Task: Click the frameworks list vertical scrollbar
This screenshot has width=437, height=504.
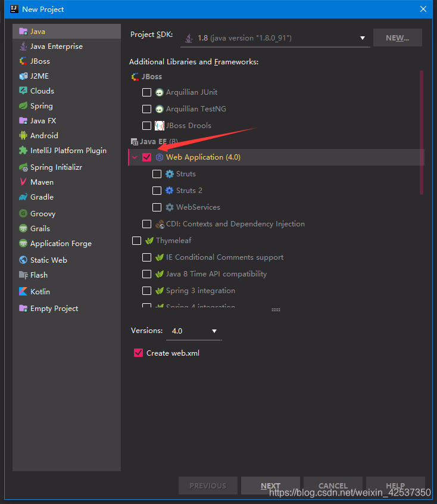Action: 422,132
